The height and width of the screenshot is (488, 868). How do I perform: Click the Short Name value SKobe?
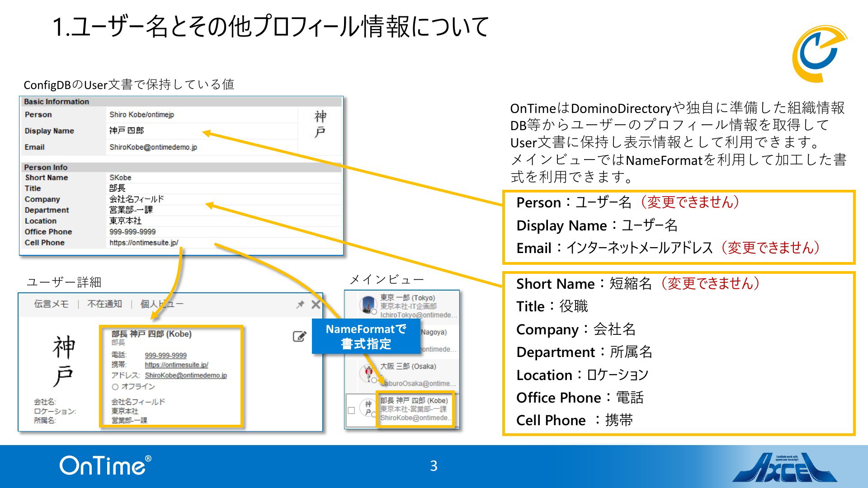pyautogui.click(x=120, y=178)
